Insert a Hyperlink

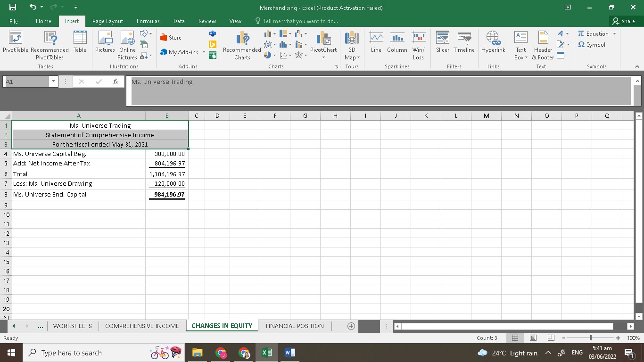pos(493,43)
